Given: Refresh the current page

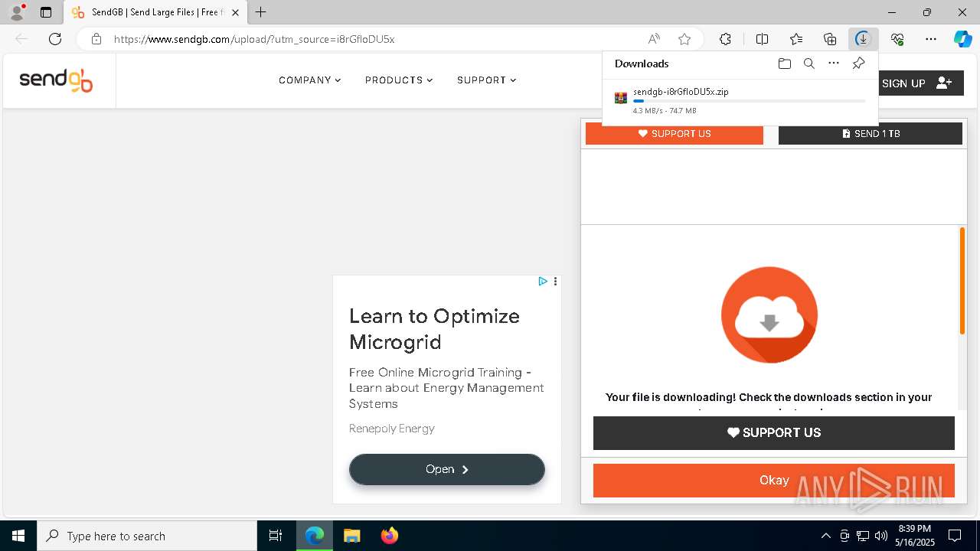Looking at the screenshot, I should [x=55, y=39].
